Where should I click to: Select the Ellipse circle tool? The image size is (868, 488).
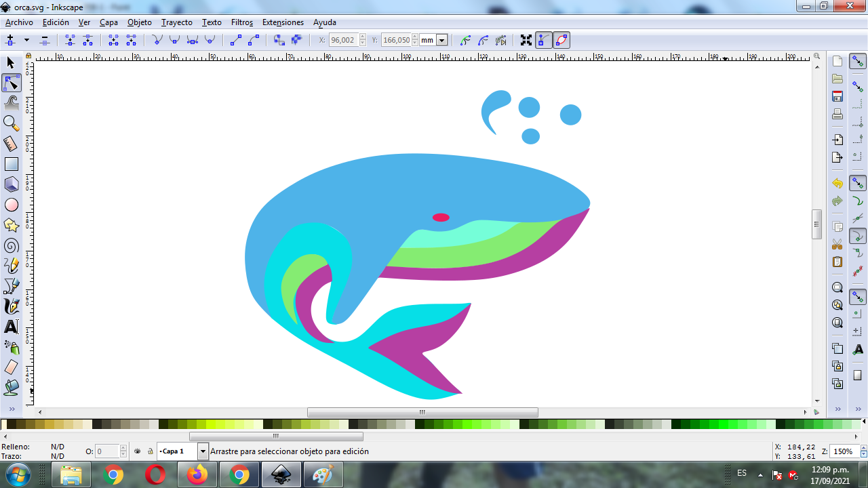pyautogui.click(x=11, y=205)
